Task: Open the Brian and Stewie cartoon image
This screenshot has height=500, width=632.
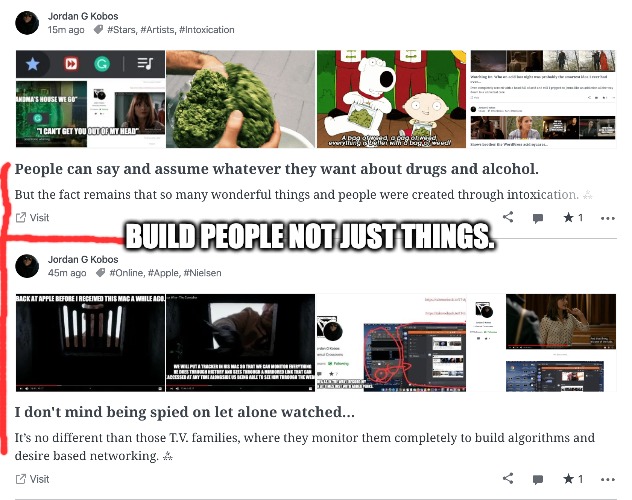Action: (391, 99)
